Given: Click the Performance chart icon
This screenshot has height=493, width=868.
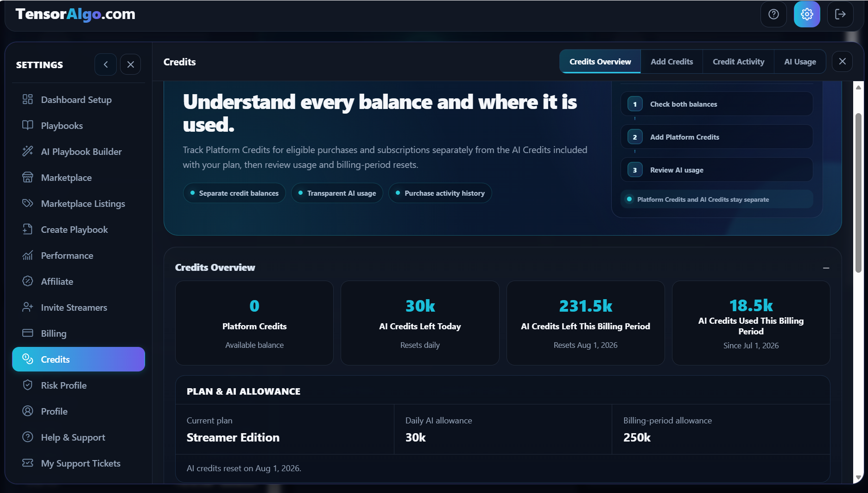Looking at the screenshot, I should [x=28, y=255].
